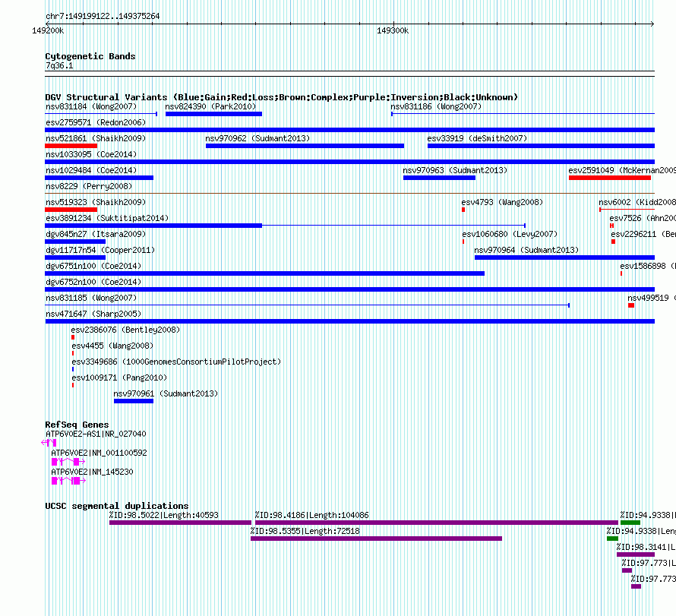Image resolution: width=676 pixels, height=616 pixels.
Task: Click the nsv519323 (Shaikh2009) red bar
Action: click(71, 210)
